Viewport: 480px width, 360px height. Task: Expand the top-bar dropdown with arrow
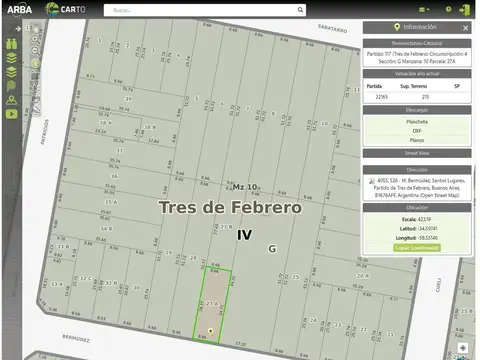tap(424, 10)
